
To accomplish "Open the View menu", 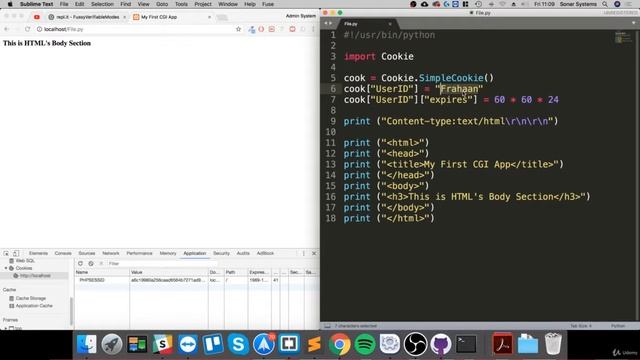I will coord(143,4).
